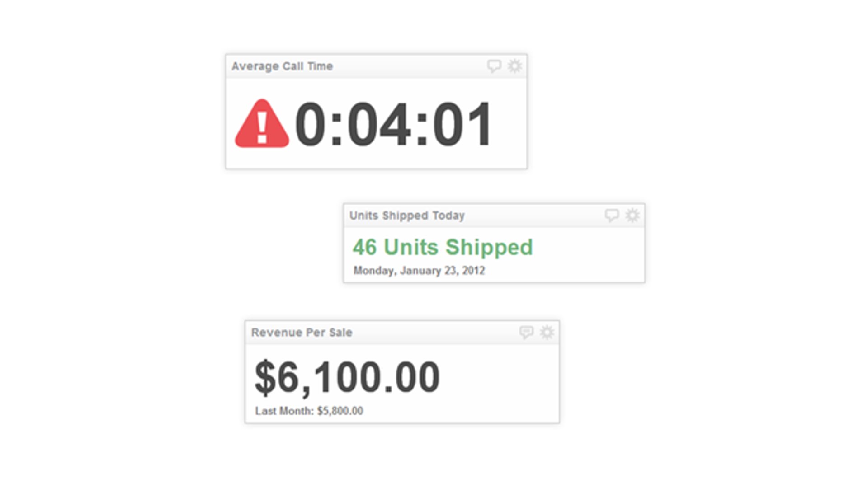Click blank area right of 46 Units Shipped
This screenshot has height=488, width=868.
588,249
